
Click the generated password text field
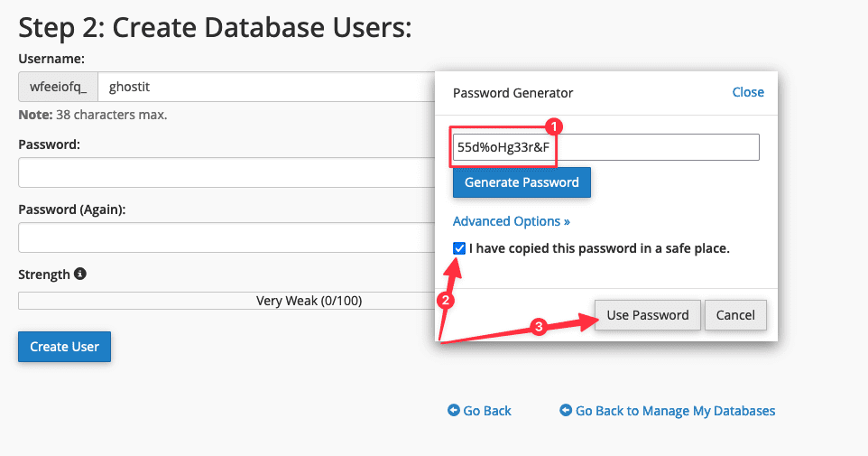tap(606, 147)
